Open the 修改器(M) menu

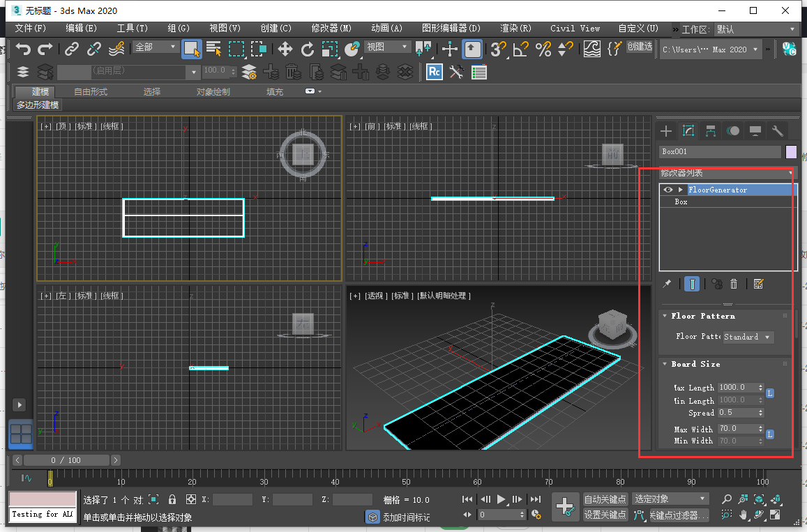pyautogui.click(x=331, y=29)
